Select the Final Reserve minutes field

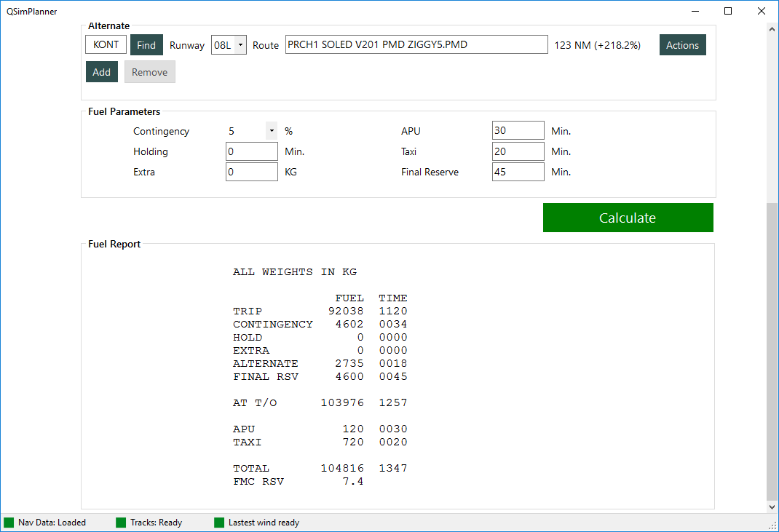tap(518, 172)
